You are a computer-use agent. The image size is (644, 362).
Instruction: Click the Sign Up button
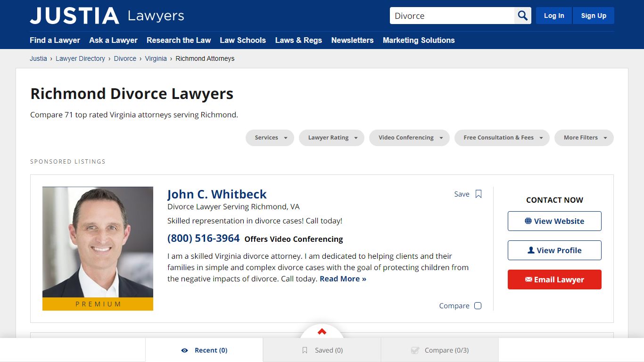click(594, 16)
